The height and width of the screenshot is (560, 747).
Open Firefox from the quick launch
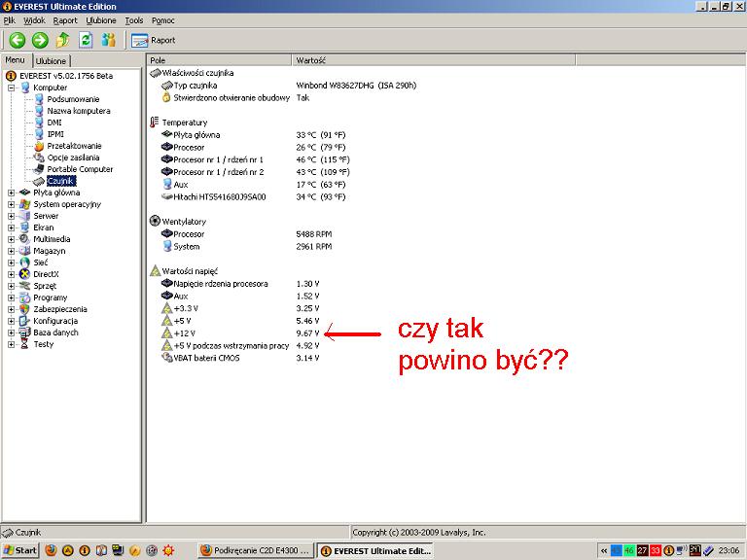pyautogui.click(x=51, y=550)
